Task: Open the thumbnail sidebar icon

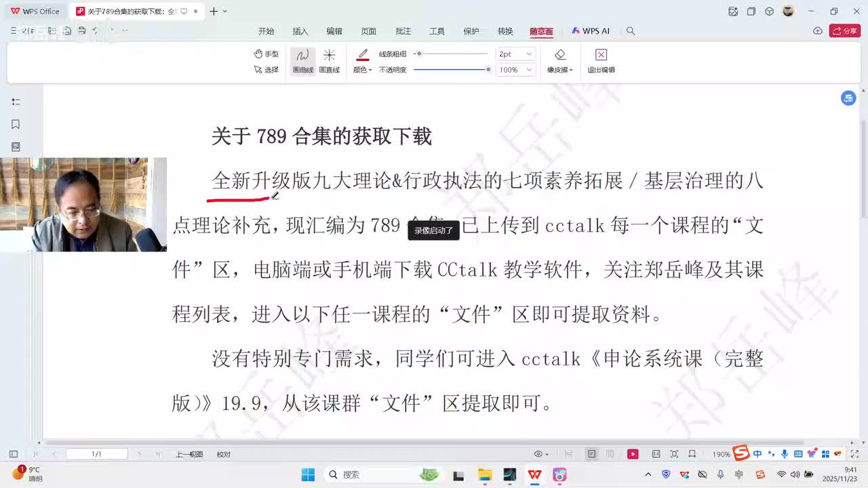Action: 16,146
